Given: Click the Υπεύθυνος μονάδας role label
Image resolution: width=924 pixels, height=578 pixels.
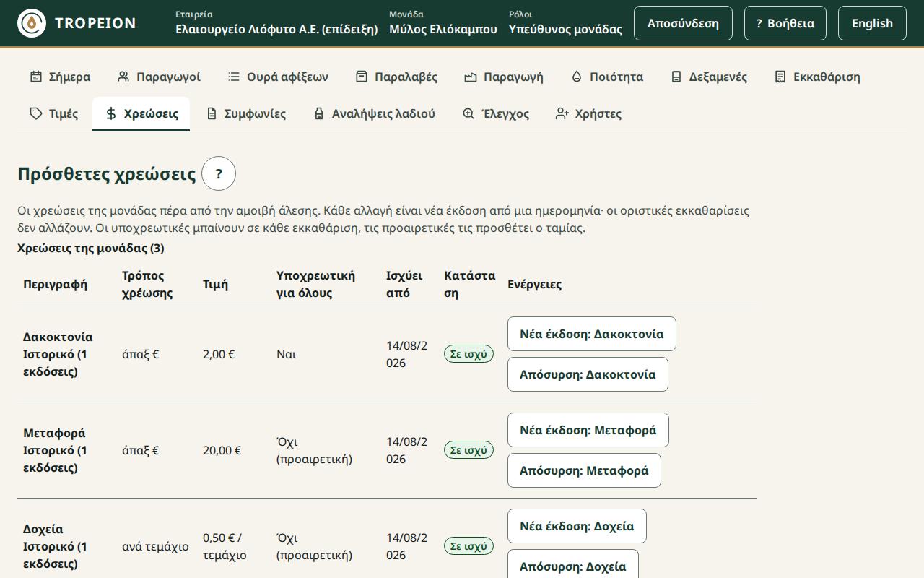Looking at the screenshot, I should click(x=565, y=30).
